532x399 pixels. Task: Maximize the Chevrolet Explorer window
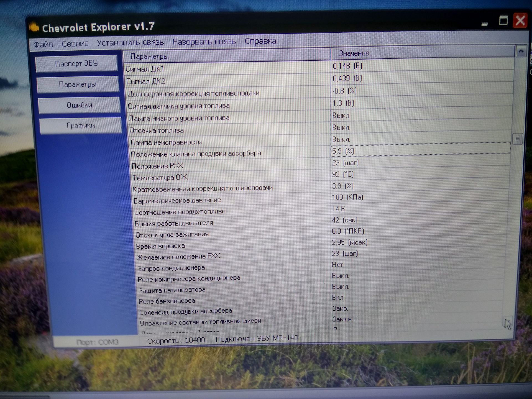pyautogui.click(x=503, y=21)
